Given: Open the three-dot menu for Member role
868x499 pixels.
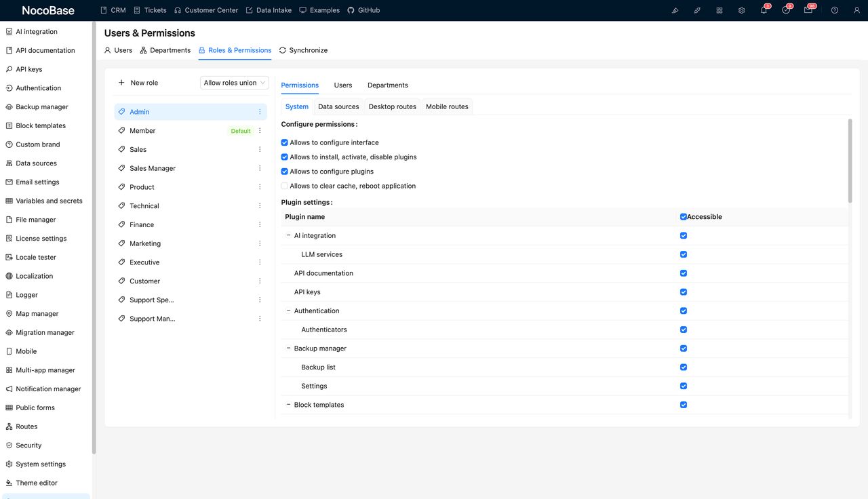Looking at the screenshot, I should click(x=260, y=131).
